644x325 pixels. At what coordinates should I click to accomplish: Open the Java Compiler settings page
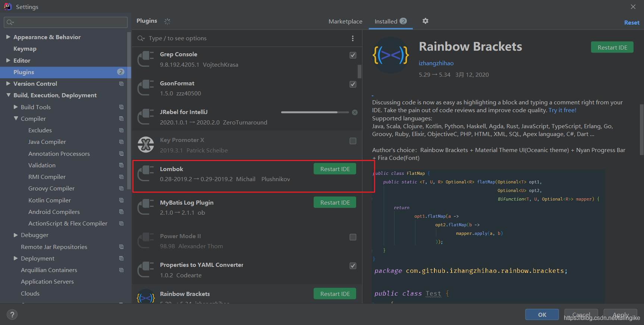coord(47,142)
